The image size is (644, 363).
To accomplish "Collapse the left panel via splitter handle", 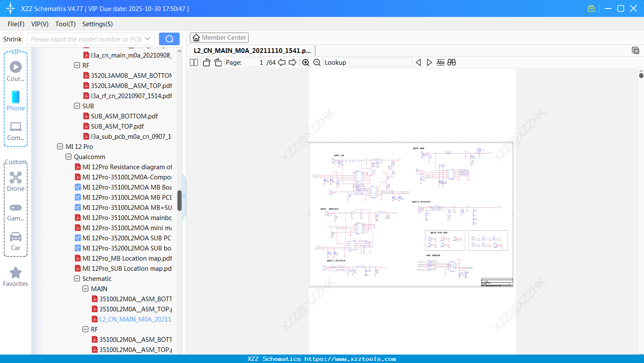I will pos(184,196).
